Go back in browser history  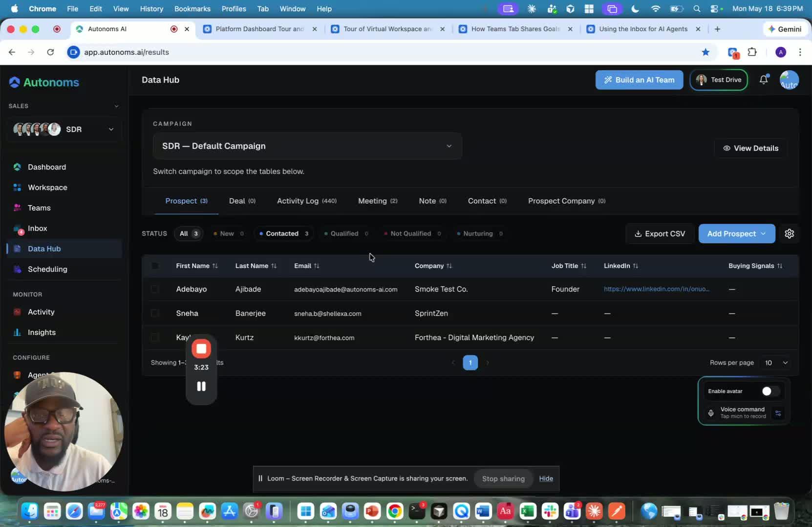[x=12, y=52]
